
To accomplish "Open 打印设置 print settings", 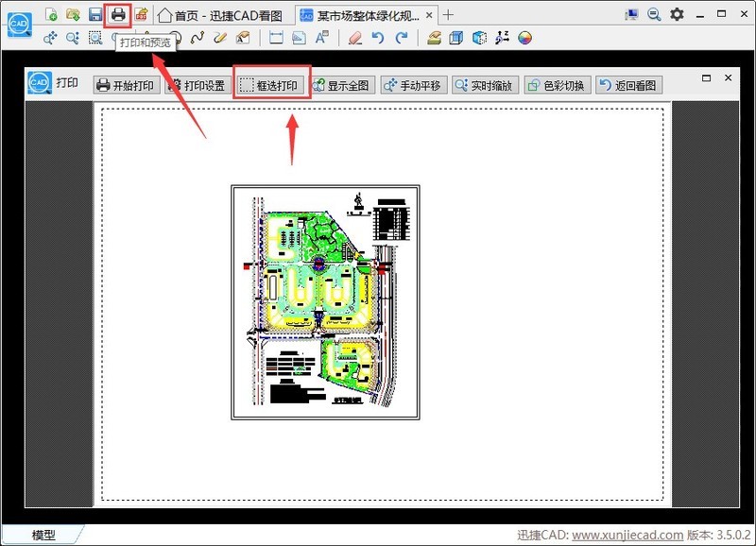I will pyautogui.click(x=197, y=86).
